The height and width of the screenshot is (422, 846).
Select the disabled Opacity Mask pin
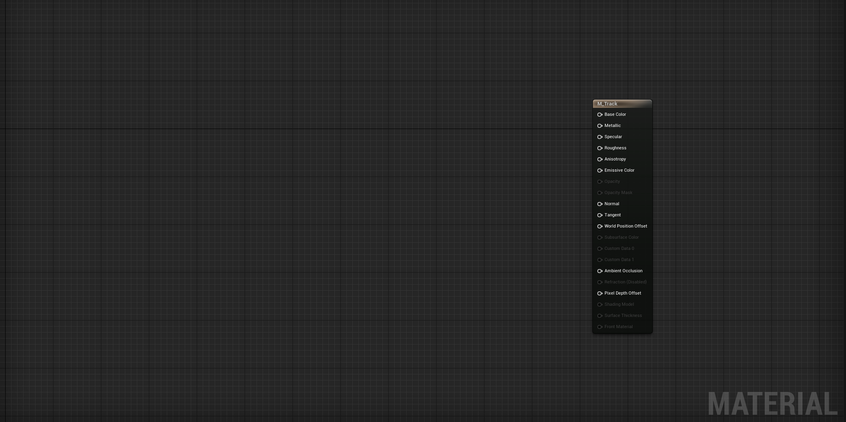pos(600,193)
